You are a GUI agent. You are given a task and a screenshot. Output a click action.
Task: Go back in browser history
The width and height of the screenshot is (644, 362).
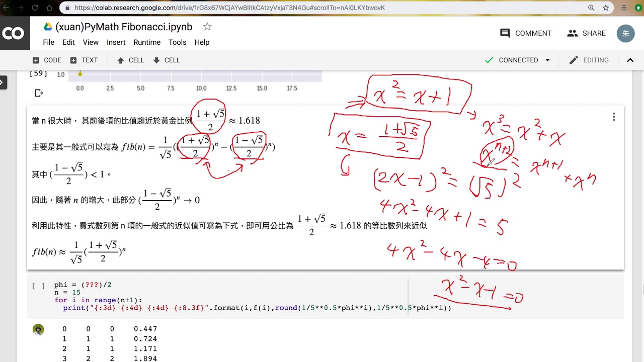7,8
